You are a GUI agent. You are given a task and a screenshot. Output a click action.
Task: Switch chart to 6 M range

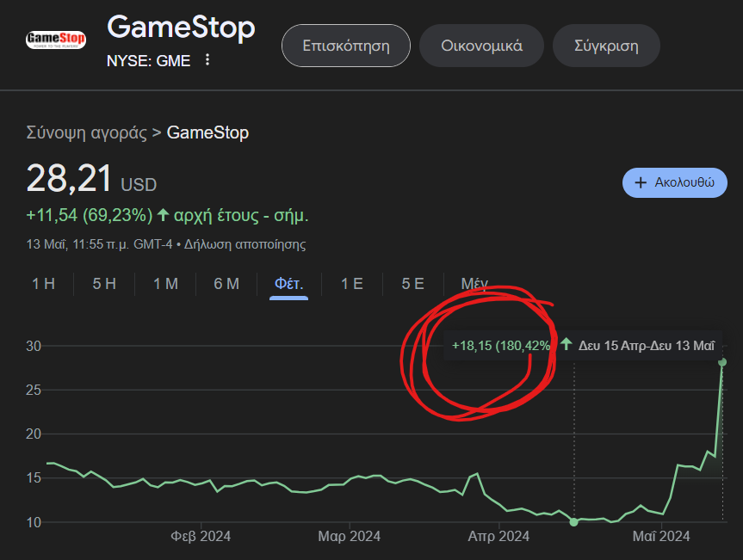(x=226, y=284)
